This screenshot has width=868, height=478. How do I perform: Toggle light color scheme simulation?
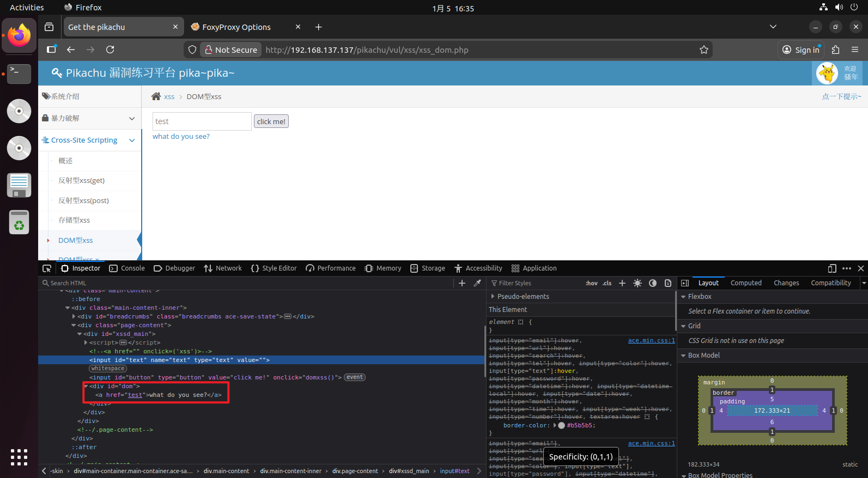click(638, 283)
